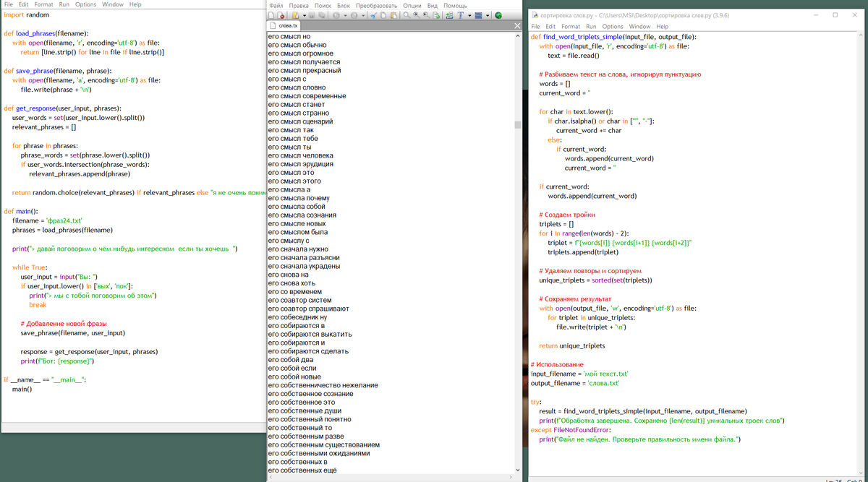868x482 pixels.
Task: Click the 'while True:' line in the left window
Action: tap(30, 267)
